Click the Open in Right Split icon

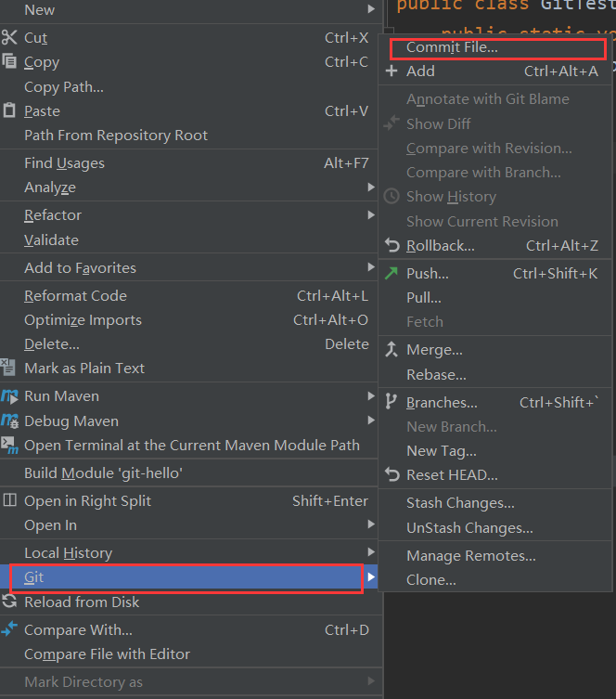(x=9, y=500)
